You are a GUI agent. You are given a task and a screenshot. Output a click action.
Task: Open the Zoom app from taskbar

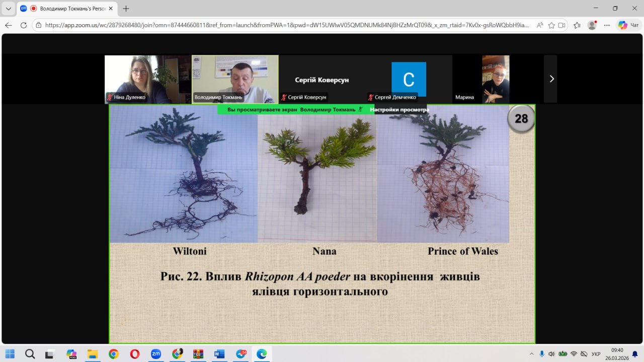[x=156, y=354]
